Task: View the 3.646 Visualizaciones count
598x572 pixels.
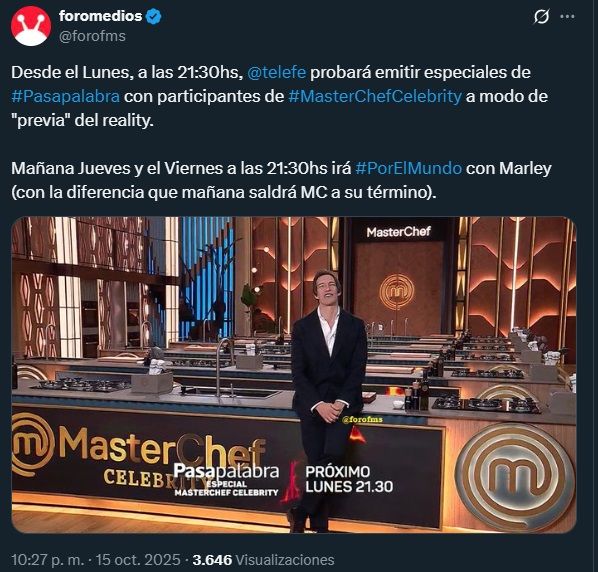Action: 264,560
